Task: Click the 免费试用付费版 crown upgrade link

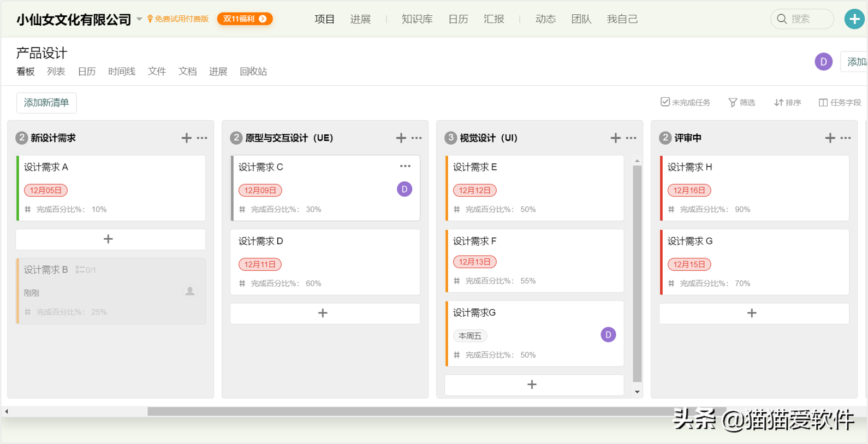Action: (178, 19)
